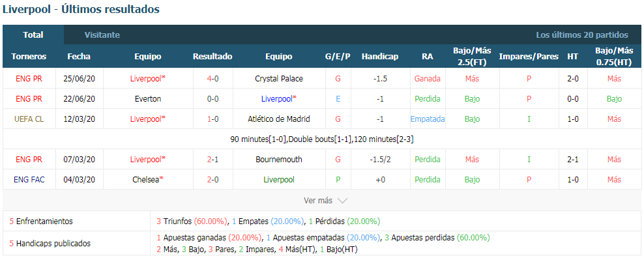Screen dimensions: 644x258
Task: Click the 2-1 result against Bournemouth
Action: [x=212, y=159]
